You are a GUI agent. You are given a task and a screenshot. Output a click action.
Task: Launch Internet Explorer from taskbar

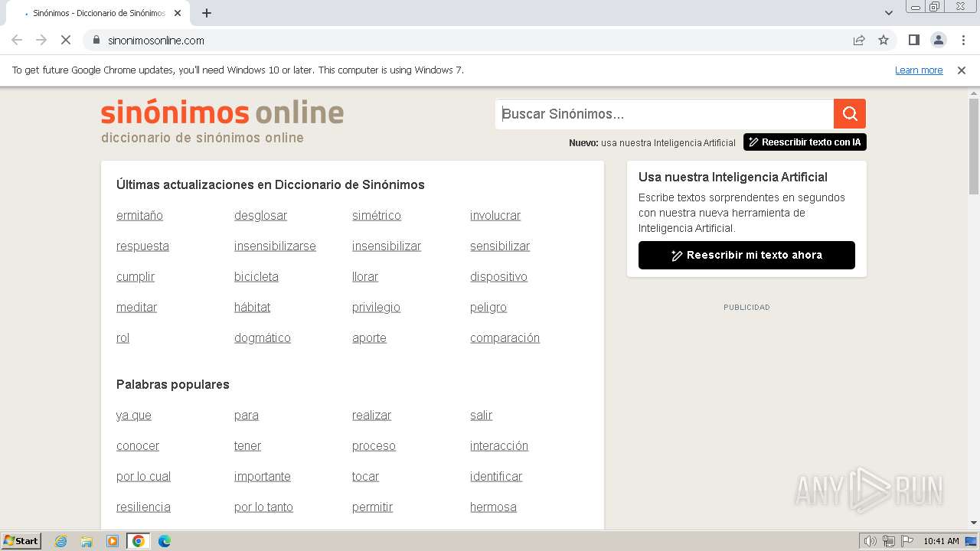pyautogui.click(x=61, y=541)
